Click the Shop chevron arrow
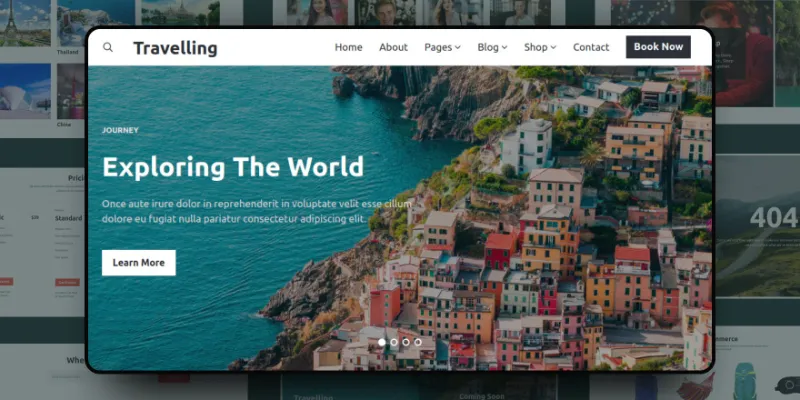 553,47
